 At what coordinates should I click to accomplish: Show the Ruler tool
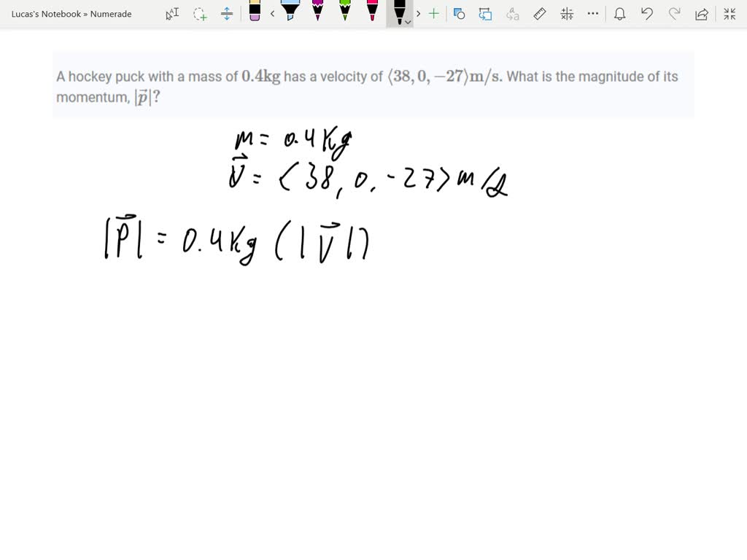click(539, 14)
